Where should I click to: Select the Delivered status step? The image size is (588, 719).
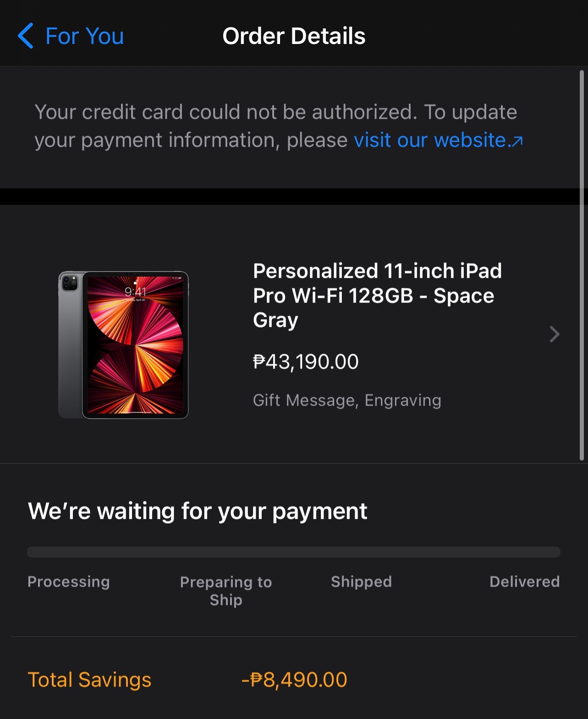(525, 582)
